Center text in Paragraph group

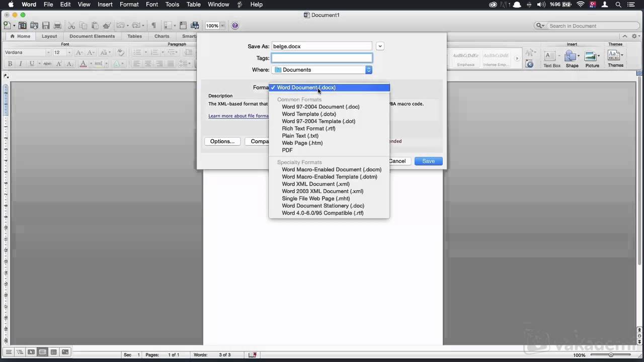[x=148, y=63]
